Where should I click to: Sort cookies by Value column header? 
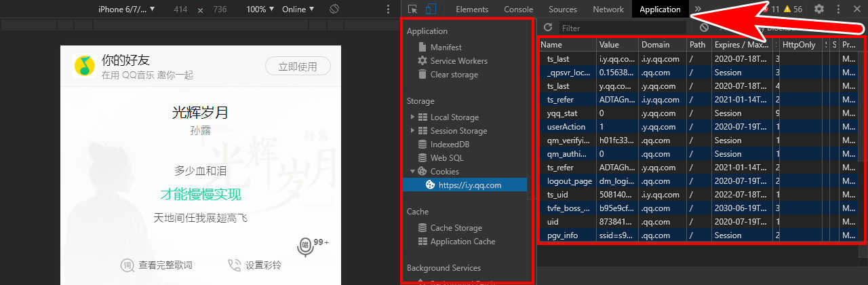point(617,44)
